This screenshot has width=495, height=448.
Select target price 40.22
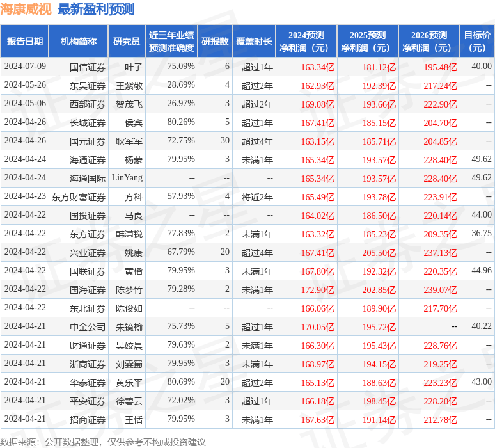[x=482, y=326]
